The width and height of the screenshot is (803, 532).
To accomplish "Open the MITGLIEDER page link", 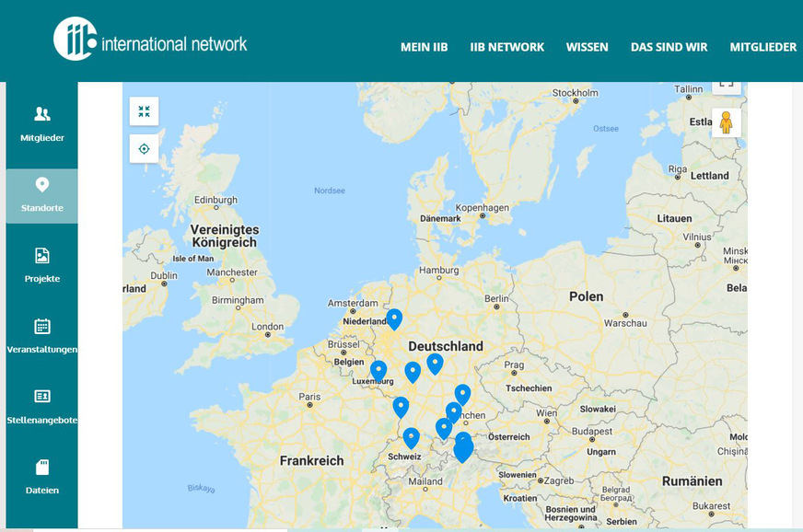I will [x=763, y=46].
